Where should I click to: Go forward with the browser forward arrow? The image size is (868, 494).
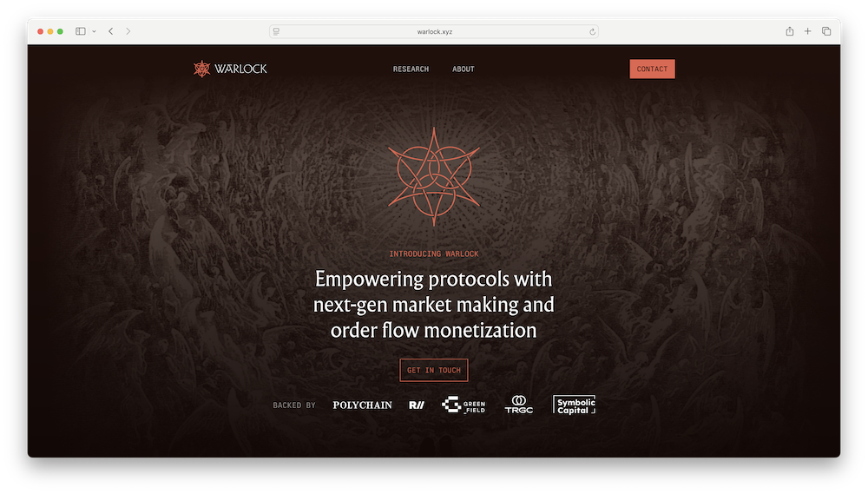point(128,31)
